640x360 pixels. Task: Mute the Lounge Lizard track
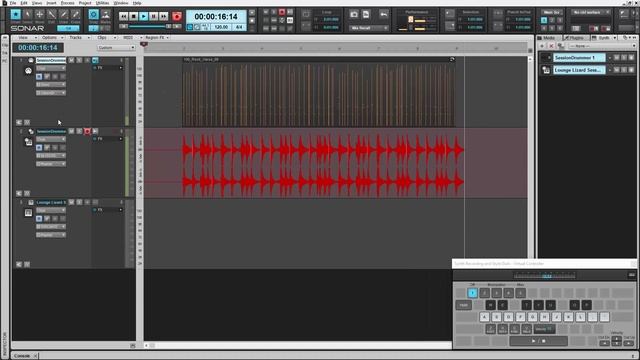[71, 202]
